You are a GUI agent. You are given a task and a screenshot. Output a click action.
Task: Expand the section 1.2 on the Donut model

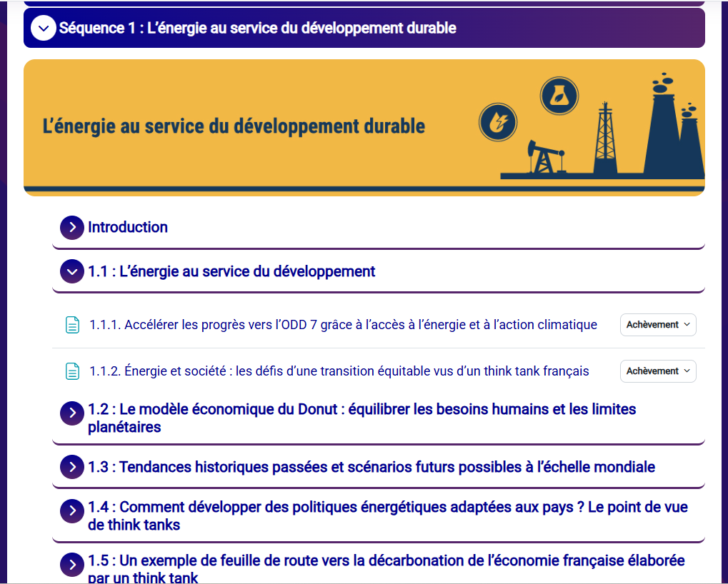71,413
